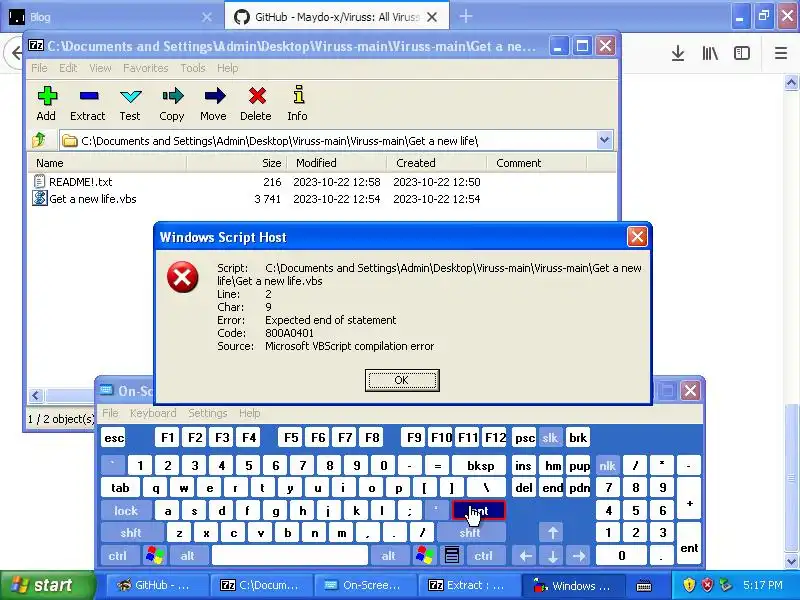Open the File menu in 7-Zip
The image size is (800, 600).
[x=39, y=68]
